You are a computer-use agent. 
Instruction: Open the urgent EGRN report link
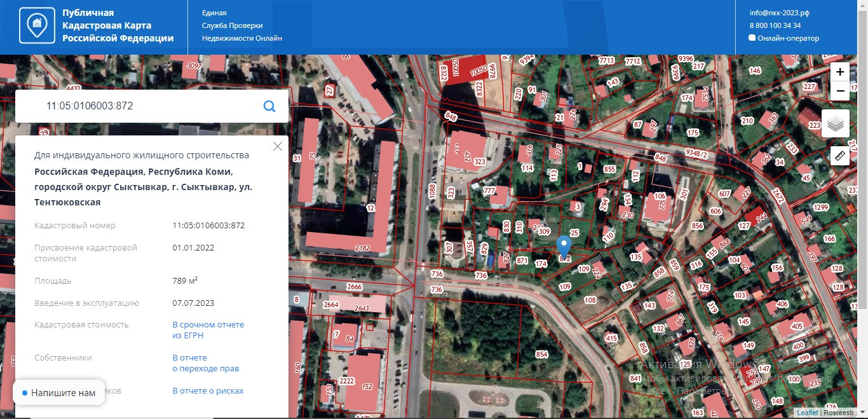pyautogui.click(x=208, y=330)
